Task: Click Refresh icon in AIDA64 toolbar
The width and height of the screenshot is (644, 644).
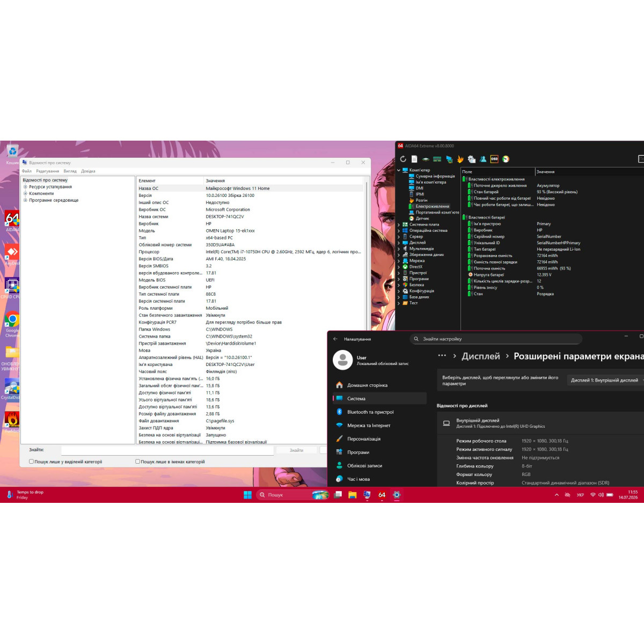Action: point(403,159)
